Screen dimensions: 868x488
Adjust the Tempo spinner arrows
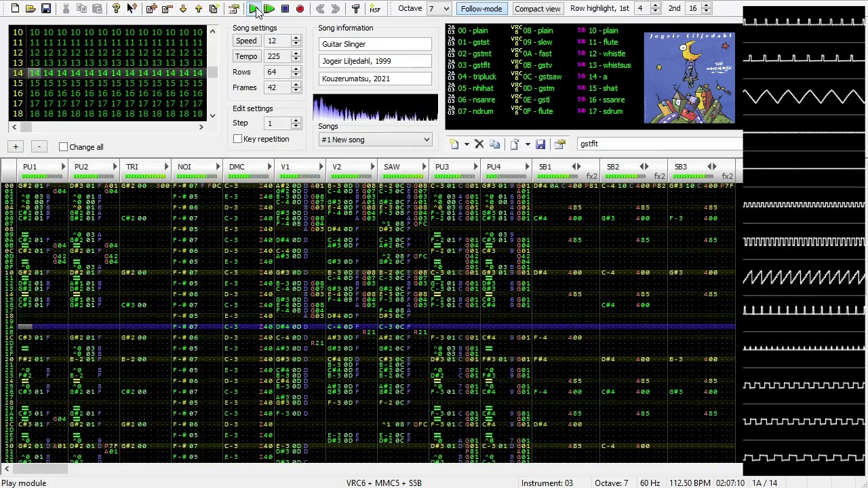pos(296,56)
